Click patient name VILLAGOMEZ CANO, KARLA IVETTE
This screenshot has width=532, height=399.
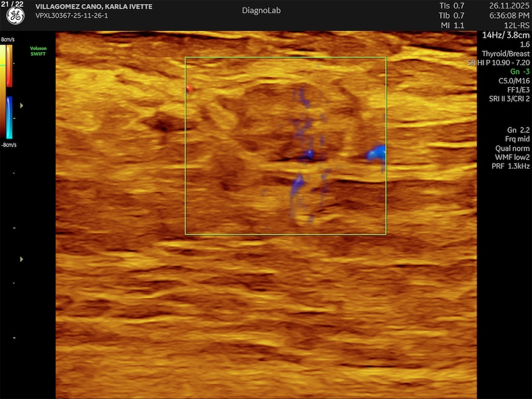click(94, 7)
